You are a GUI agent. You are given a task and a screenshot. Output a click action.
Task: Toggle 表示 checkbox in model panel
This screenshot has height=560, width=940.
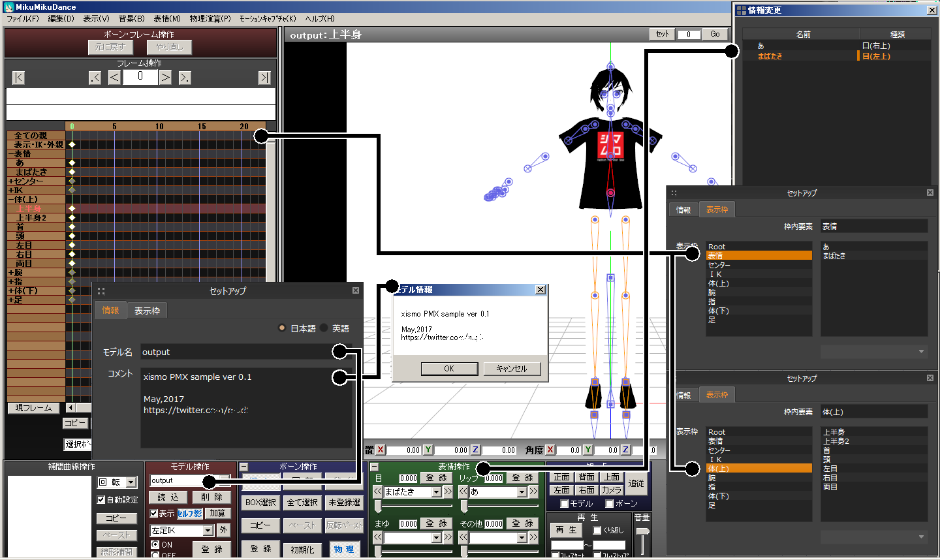154,514
